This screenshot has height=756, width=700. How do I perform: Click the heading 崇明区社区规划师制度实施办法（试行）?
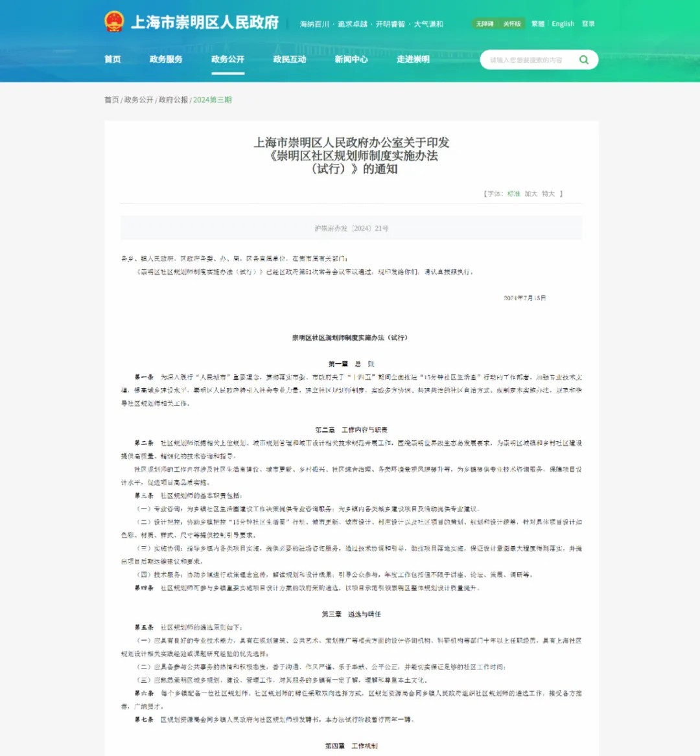click(x=351, y=338)
